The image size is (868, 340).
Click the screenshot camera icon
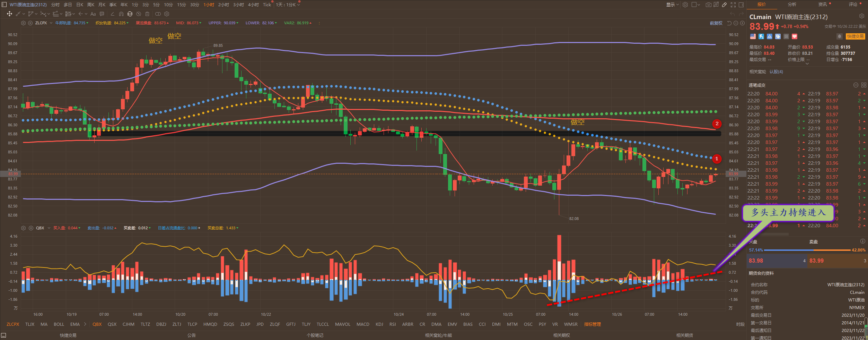(x=708, y=5)
